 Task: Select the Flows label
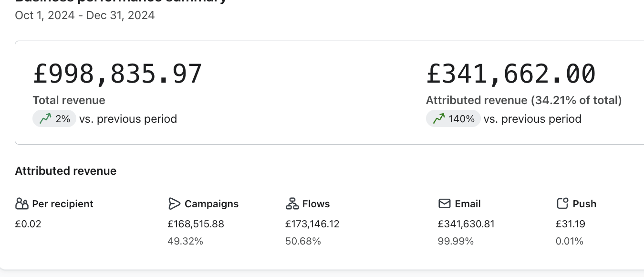point(316,204)
